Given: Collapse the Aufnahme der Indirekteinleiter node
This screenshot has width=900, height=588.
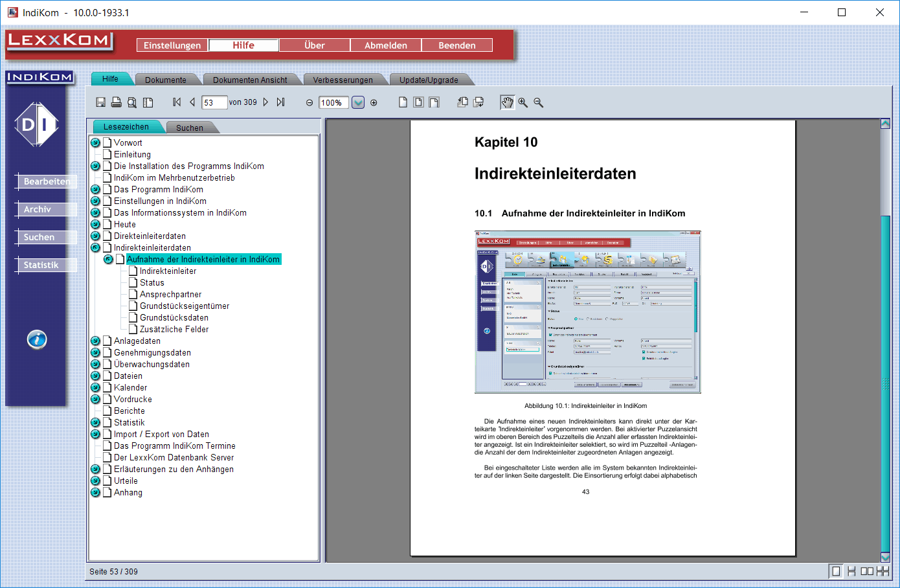Looking at the screenshot, I should tap(108, 259).
